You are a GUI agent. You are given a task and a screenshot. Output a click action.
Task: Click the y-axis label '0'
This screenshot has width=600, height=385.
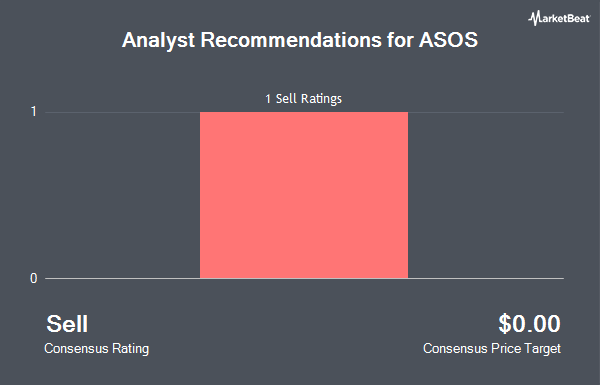[x=34, y=278]
